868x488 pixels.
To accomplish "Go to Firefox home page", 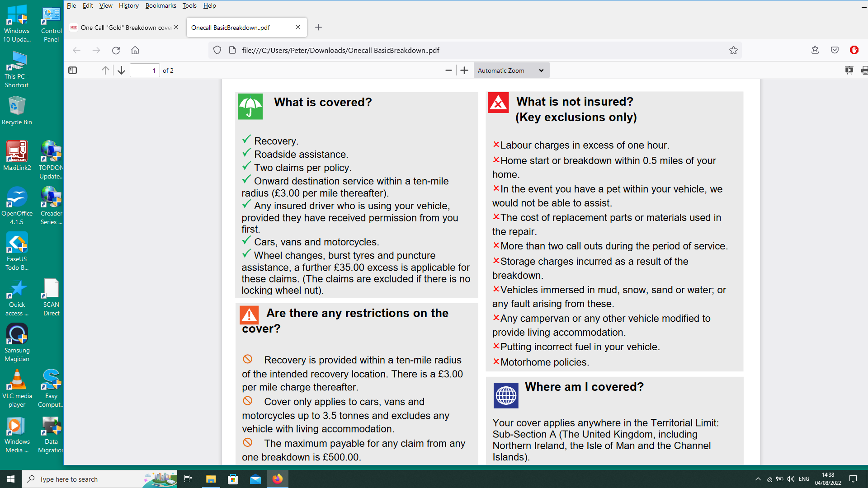I will pos(135,50).
